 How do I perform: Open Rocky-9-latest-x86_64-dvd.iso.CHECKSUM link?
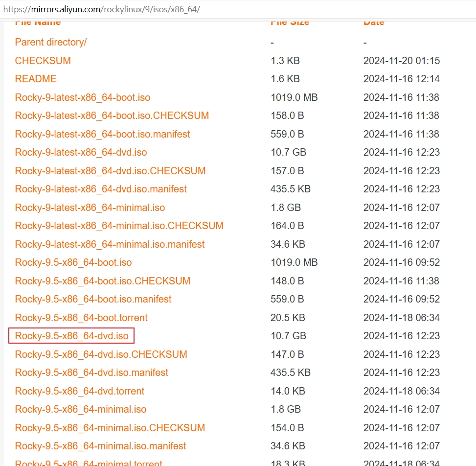click(110, 171)
